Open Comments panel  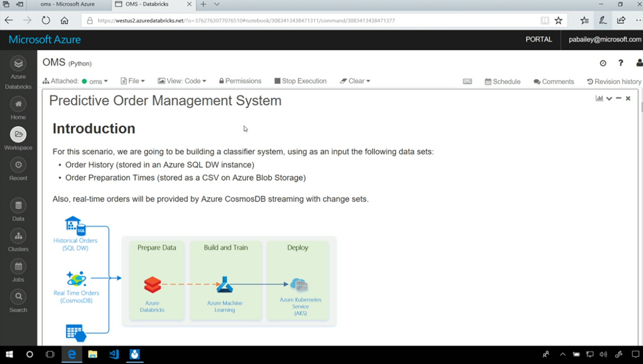tap(554, 82)
